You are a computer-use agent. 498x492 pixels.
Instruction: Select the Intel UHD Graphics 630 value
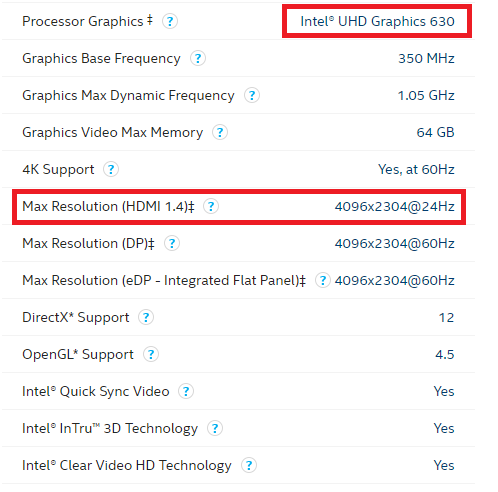377,22
